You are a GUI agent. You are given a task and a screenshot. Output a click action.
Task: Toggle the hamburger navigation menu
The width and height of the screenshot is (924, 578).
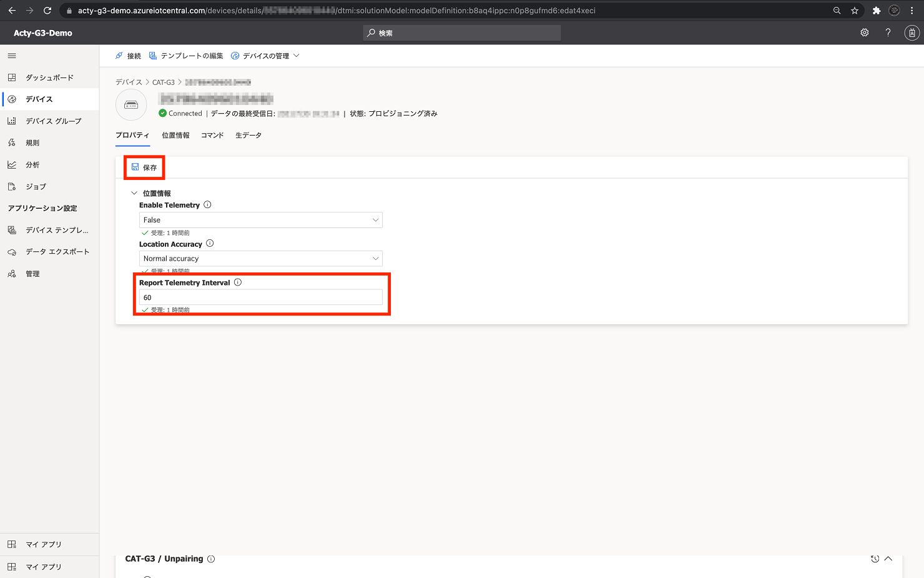(12, 56)
